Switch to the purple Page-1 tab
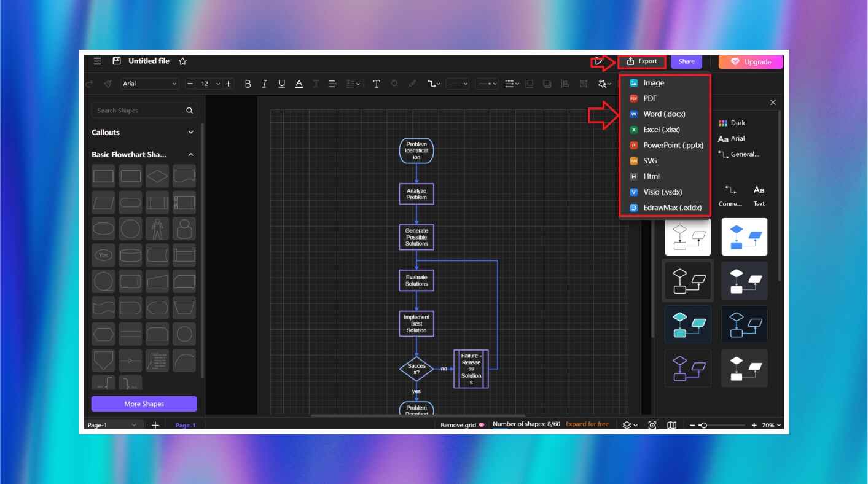 185,425
